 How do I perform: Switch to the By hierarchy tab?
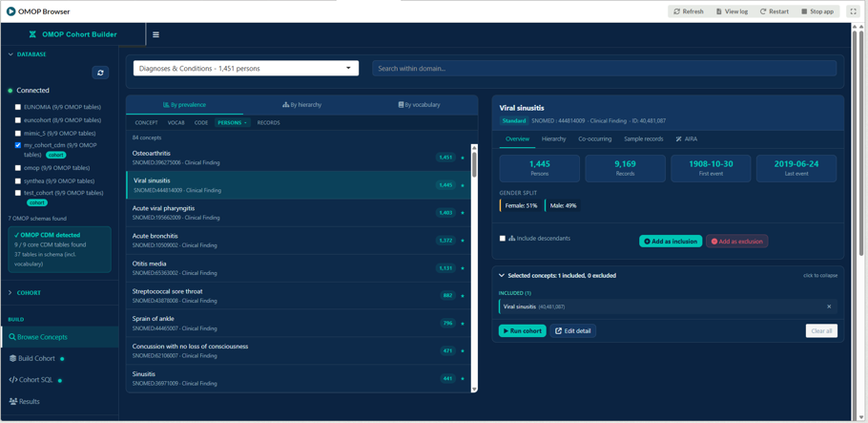coord(301,104)
